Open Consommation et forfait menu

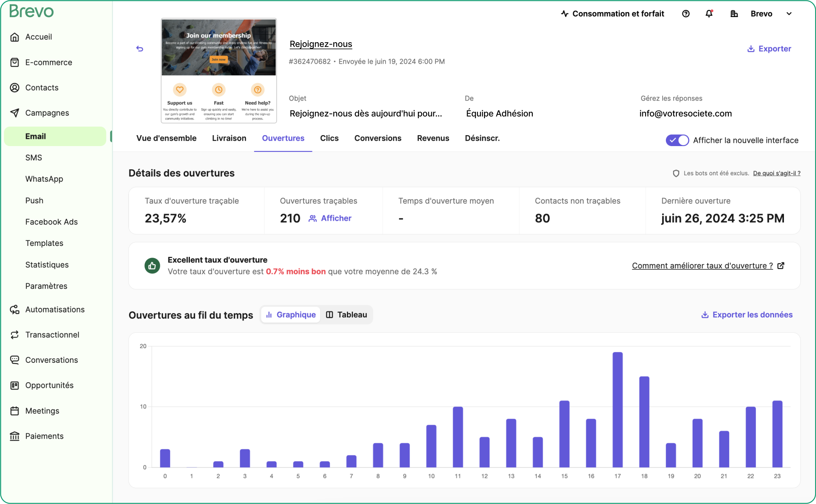(x=612, y=14)
